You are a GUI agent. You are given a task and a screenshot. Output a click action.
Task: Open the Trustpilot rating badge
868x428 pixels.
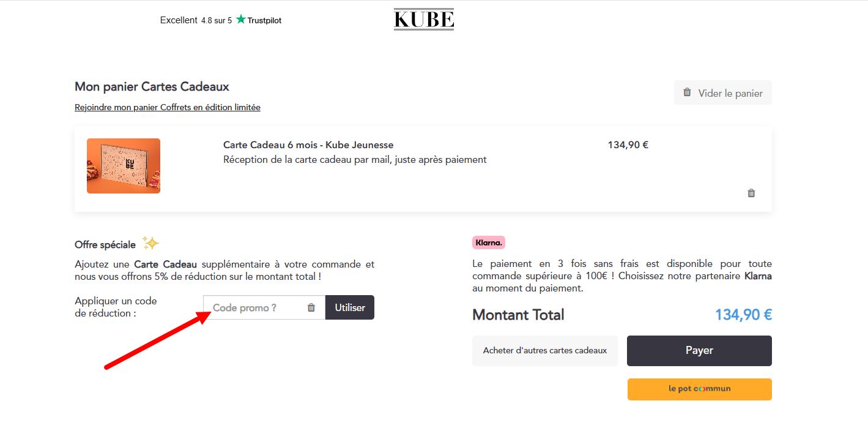click(x=221, y=20)
